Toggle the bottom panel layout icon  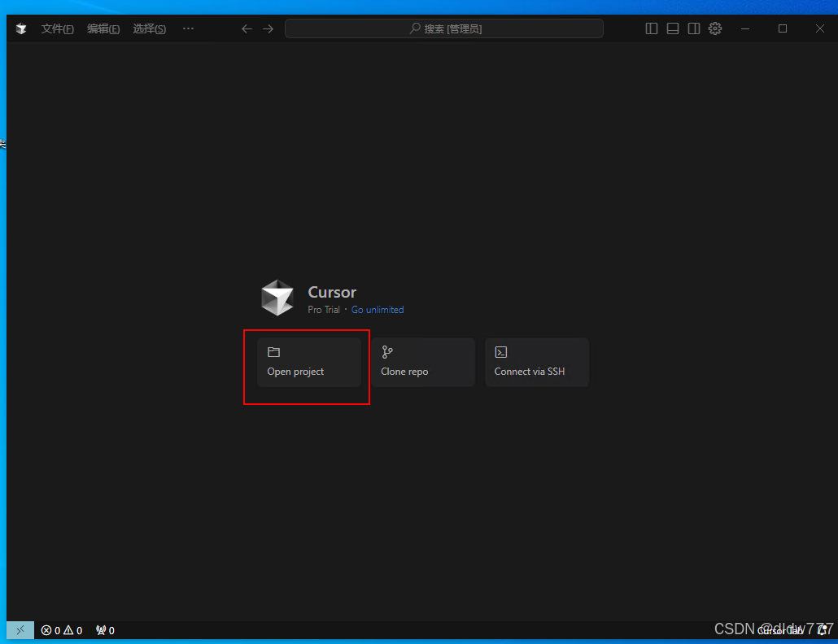[673, 28]
